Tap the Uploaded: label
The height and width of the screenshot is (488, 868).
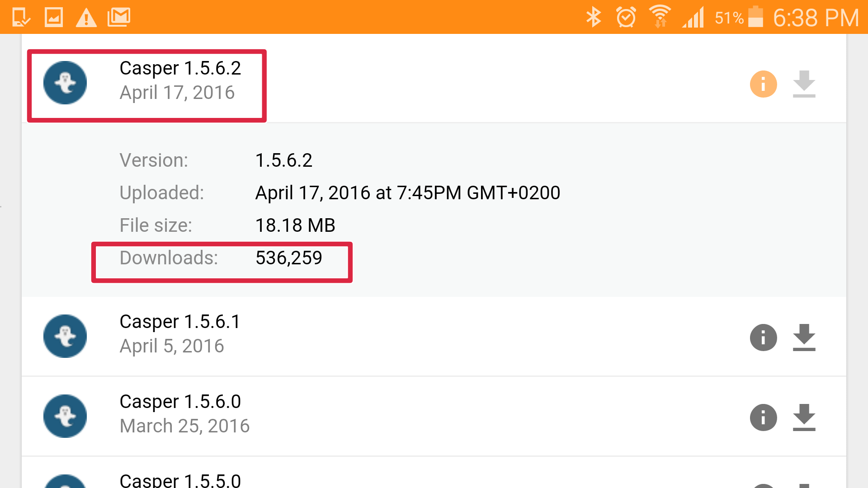(162, 193)
